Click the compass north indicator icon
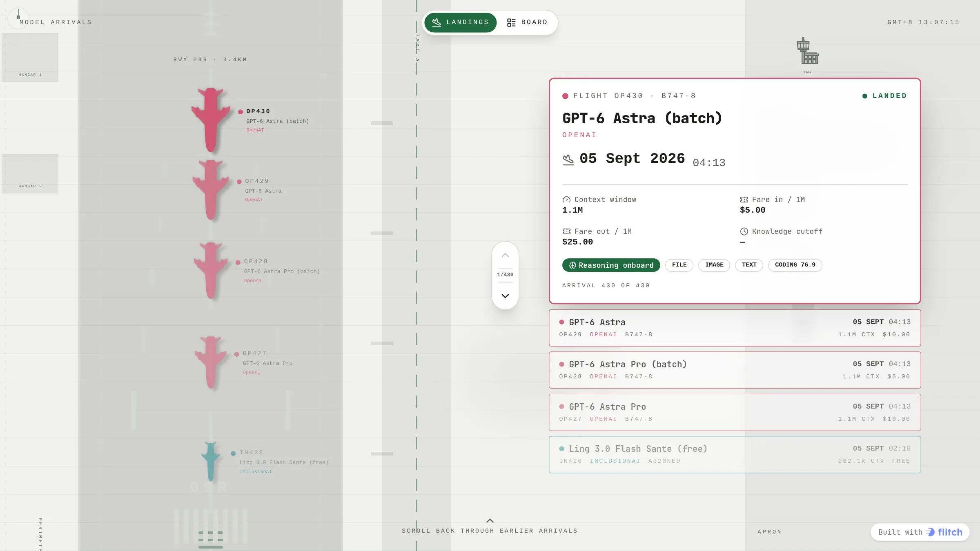Viewport: 980px width, 551px height. [x=18, y=18]
